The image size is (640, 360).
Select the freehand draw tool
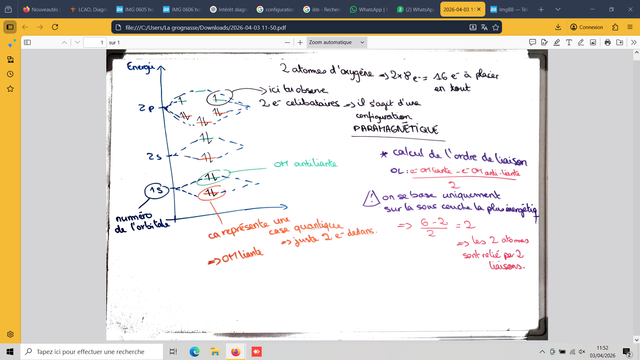[x=581, y=42]
